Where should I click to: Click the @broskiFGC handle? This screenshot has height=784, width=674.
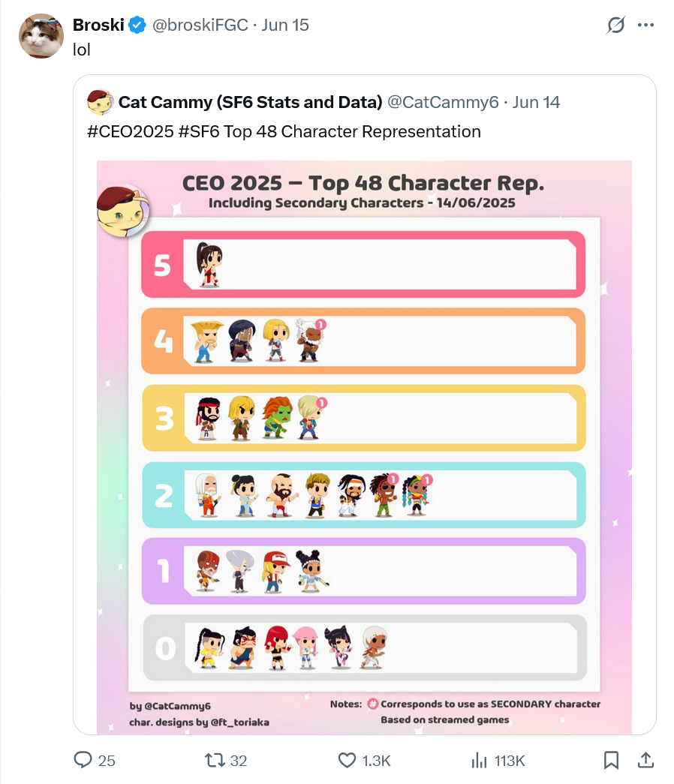pos(200,25)
